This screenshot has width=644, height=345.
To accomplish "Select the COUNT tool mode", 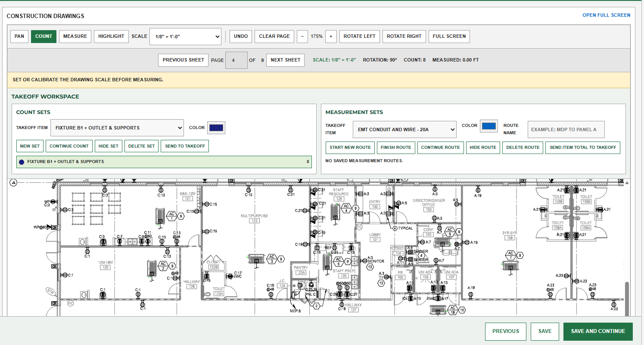I will point(44,36).
